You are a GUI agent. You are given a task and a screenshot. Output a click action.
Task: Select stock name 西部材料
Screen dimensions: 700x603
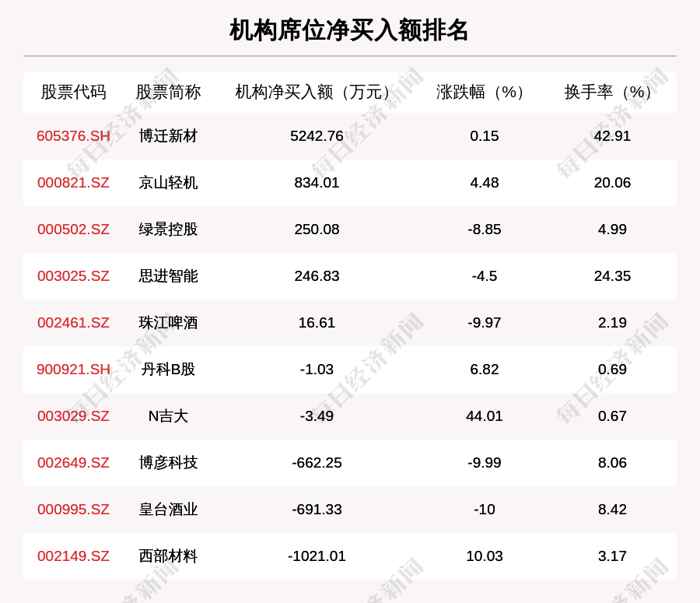coord(168,556)
